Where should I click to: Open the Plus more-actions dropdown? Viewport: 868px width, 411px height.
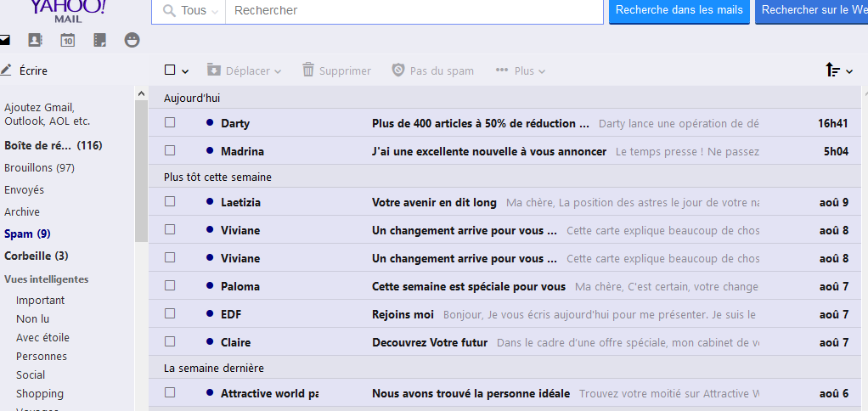pos(521,70)
